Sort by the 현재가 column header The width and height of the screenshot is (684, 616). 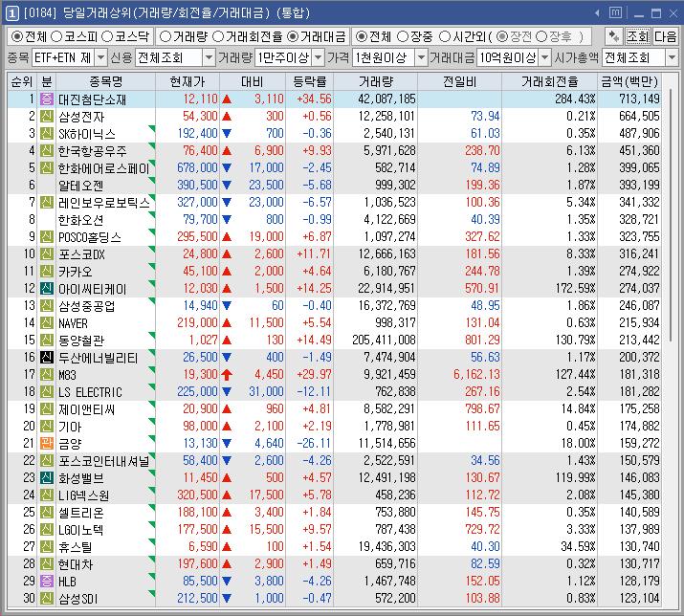(x=188, y=81)
